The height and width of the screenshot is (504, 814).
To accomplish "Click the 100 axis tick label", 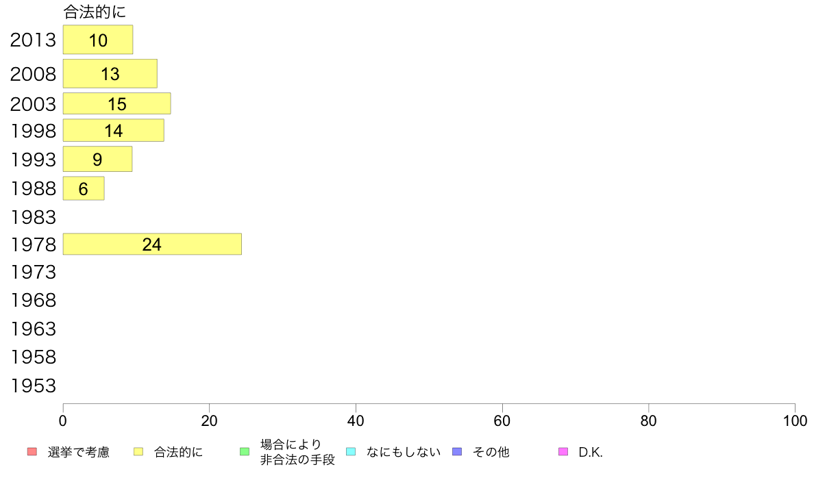I will pyautogui.click(x=795, y=421).
